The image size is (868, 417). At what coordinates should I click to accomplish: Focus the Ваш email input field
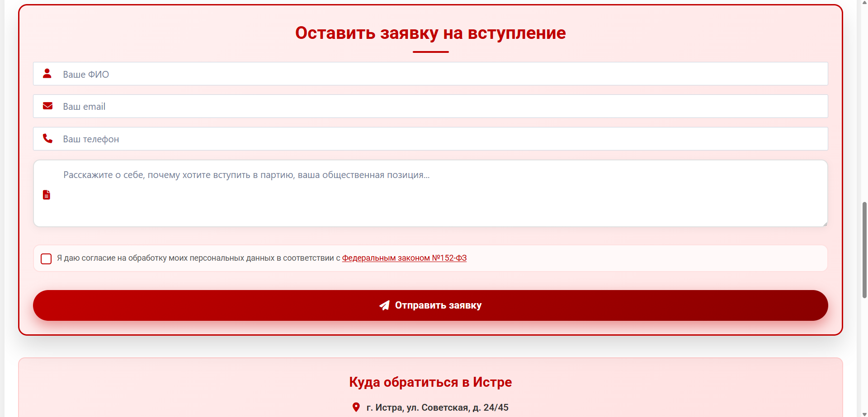(x=430, y=106)
